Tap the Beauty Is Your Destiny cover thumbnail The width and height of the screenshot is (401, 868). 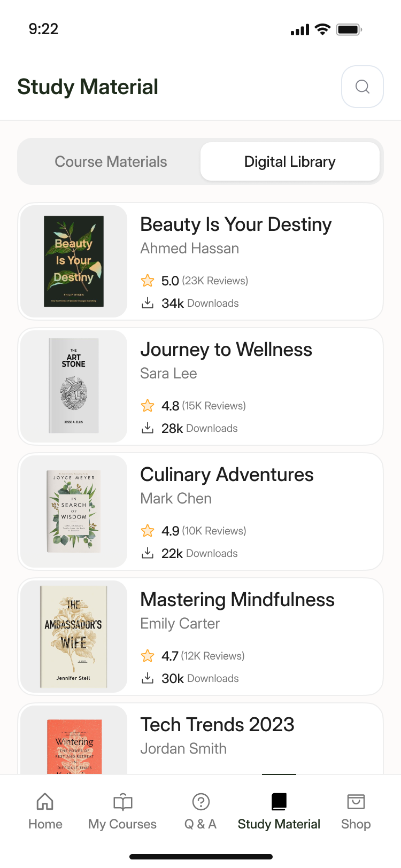click(x=74, y=261)
